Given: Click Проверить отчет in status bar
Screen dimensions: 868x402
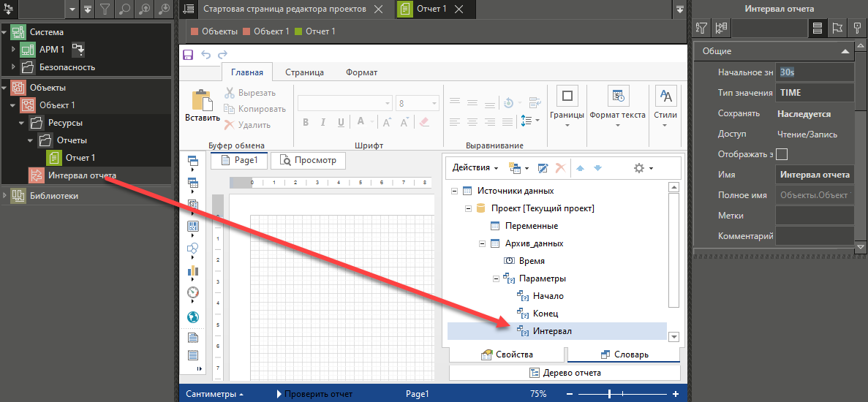Looking at the screenshot, I should pyautogui.click(x=314, y=394).
